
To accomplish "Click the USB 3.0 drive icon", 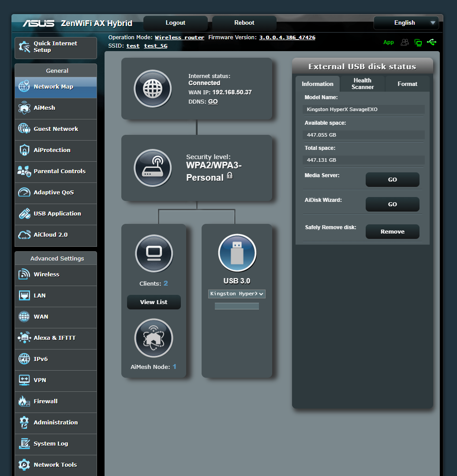I will 237,253.
